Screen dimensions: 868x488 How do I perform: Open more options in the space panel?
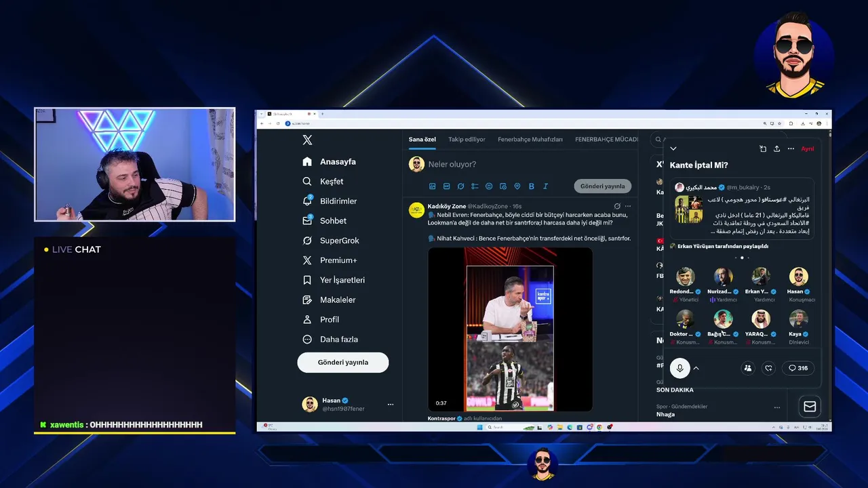click(791, 148)
